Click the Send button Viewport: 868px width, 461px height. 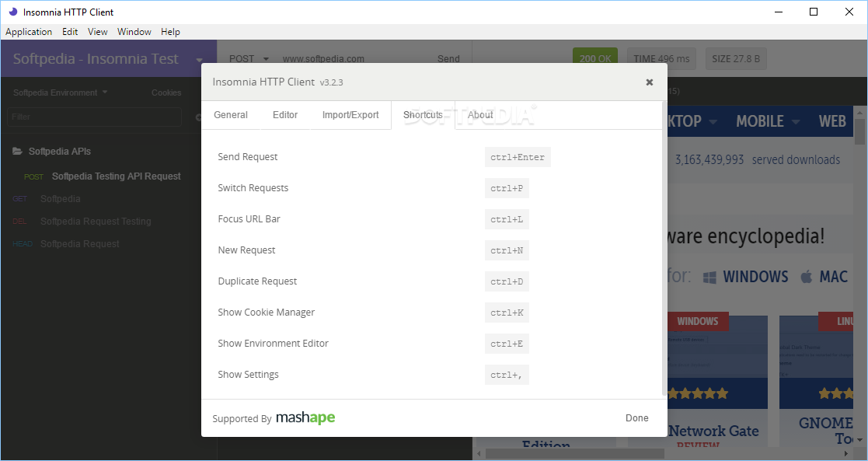coord(448,59)
